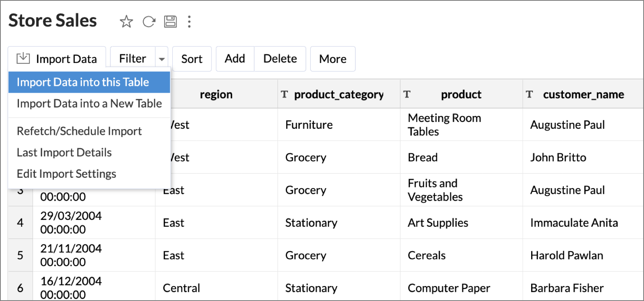This screenshot has width=644, height=301.
Task: Click the refresh icon beside the title
Action: 149,21
